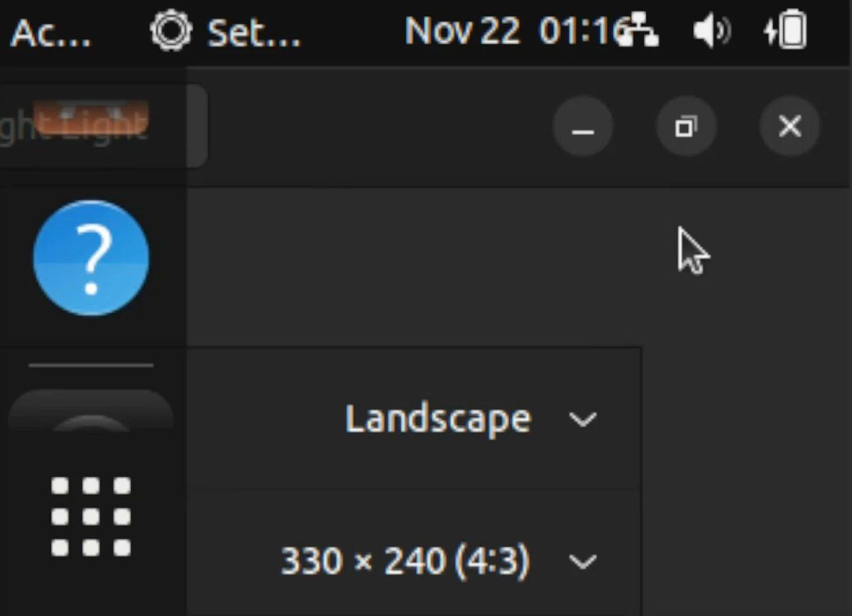Image resolution: width=852 pixels, height=616 pixels.
Task: Open the orange Ubuntu Software dock icon
Action: [91, 117]
